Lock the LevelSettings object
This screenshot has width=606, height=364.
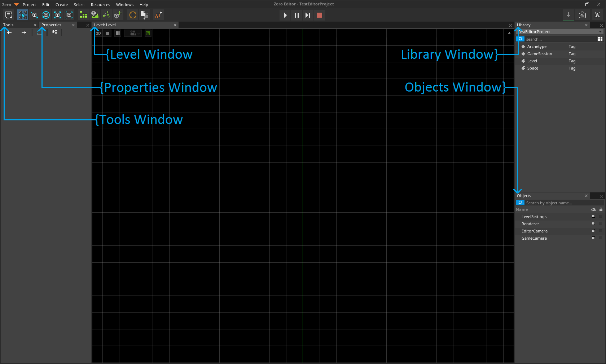(601, 217)
